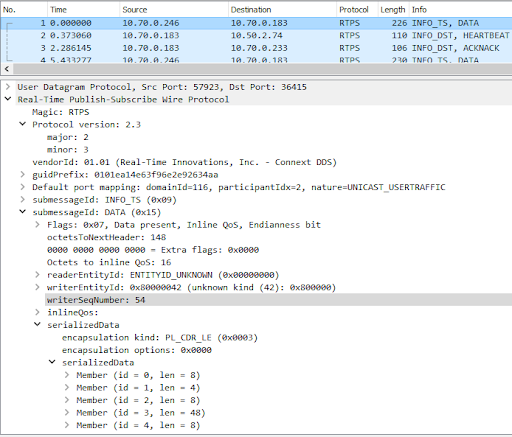Click the horizontal scrollbar of packet list

click(x=262, y=69)
